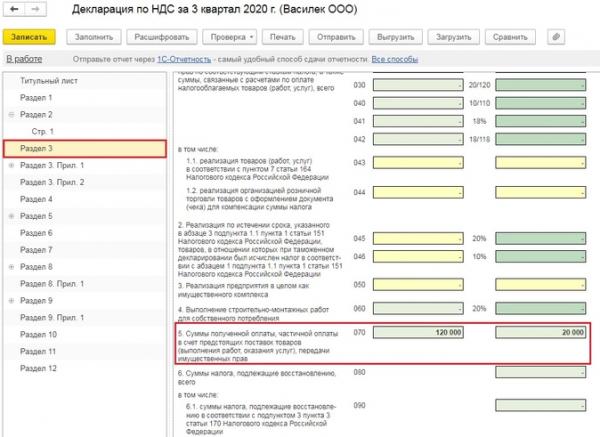The image size is (600, 437).
Task: Click line 080 tax amount field
Action: [541, 372]
